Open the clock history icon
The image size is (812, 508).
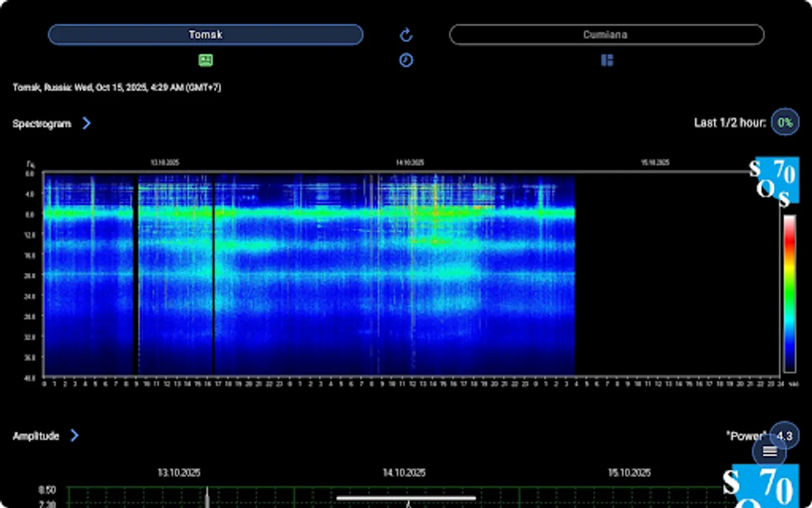click(406, 60)
